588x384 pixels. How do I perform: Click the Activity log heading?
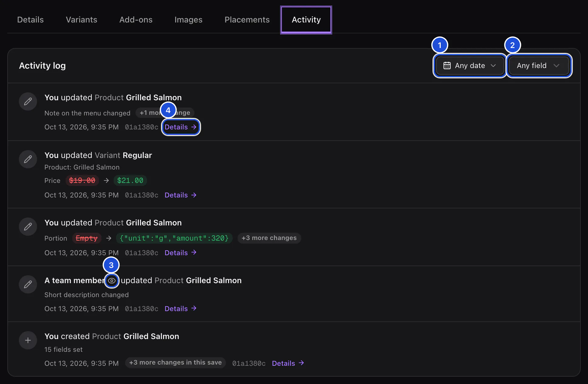click(x=42, y=66)
